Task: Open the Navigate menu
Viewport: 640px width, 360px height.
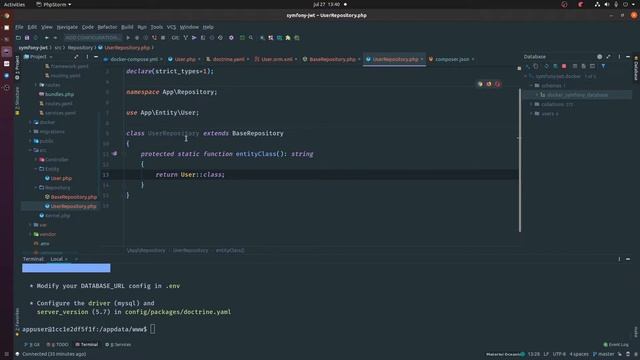Action: click(67, 27)
